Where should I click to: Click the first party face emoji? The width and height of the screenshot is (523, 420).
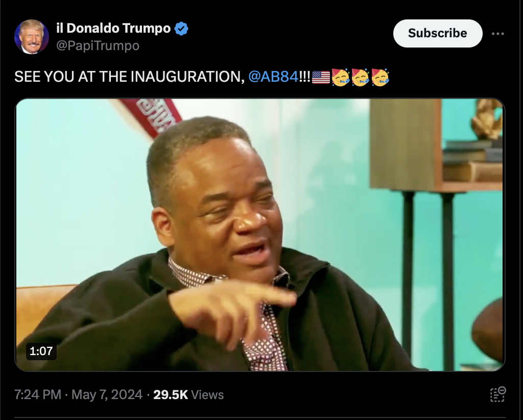pyautogui.click(x=340, y=77)
